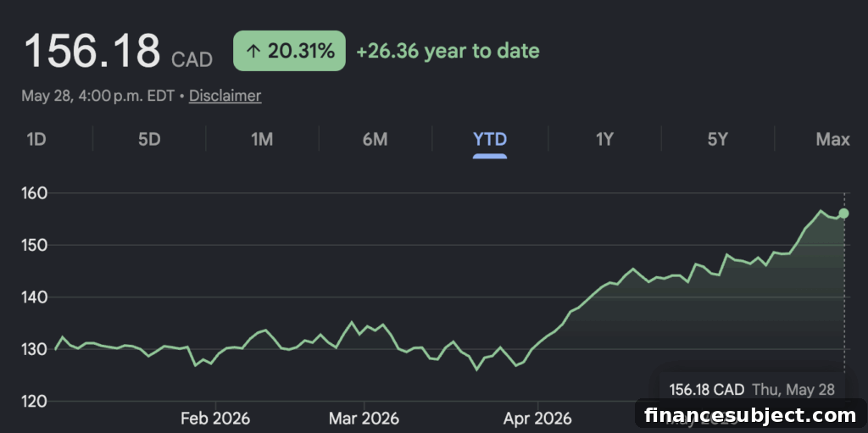This screenshot has width=868, height=433.
Task: Click the 120 axis label
Action: (x=35, y=401)
